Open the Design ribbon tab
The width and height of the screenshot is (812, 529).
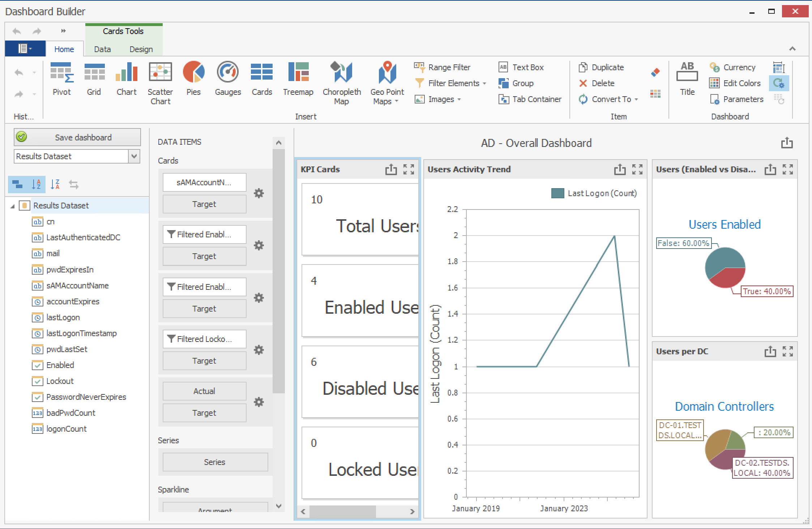[141, 49]
